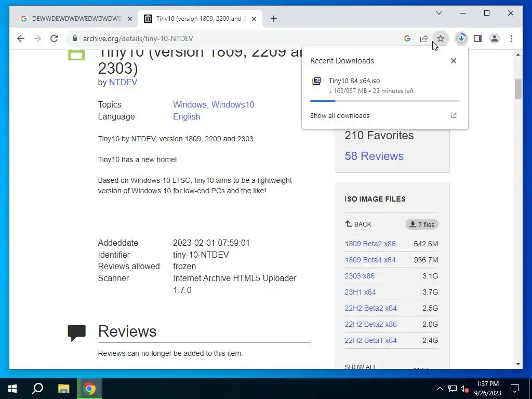Click the muted volume tray icon
This screenshot has width=532, height=399.
pos(464,389)
